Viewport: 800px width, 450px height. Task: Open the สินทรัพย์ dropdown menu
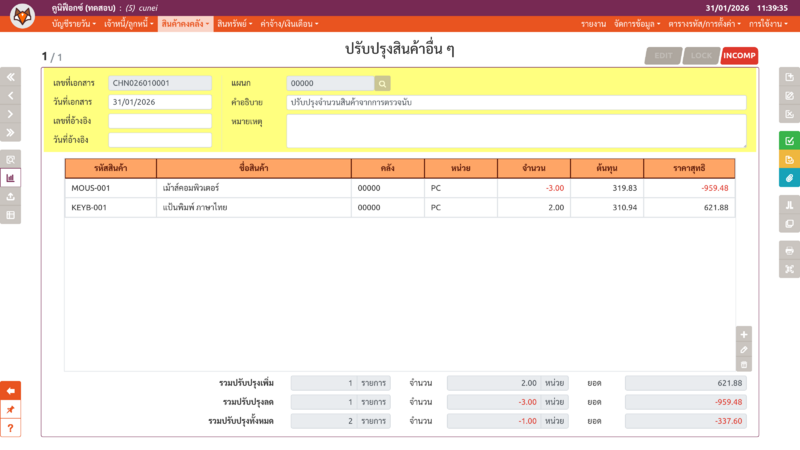(x=234, y=24)
